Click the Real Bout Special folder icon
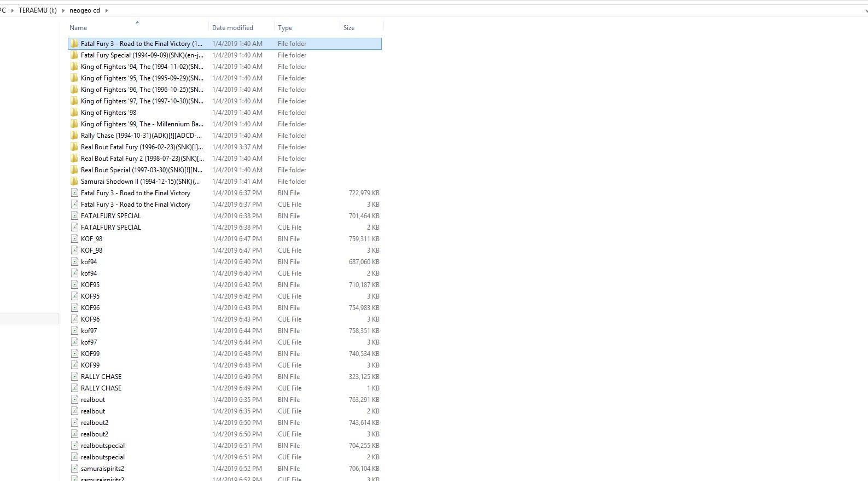This screenshot has width=868, height=484. pyautogui.click(x=74, y=170)
